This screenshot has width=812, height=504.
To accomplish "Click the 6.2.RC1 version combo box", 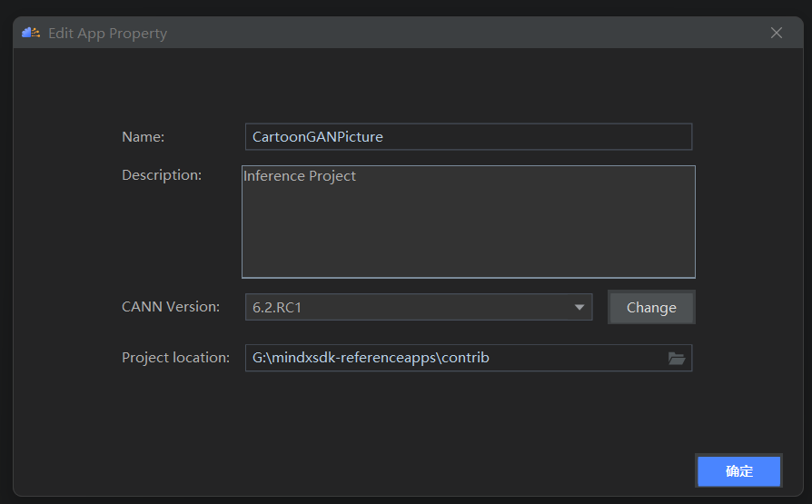I will (x=409, y=307).
